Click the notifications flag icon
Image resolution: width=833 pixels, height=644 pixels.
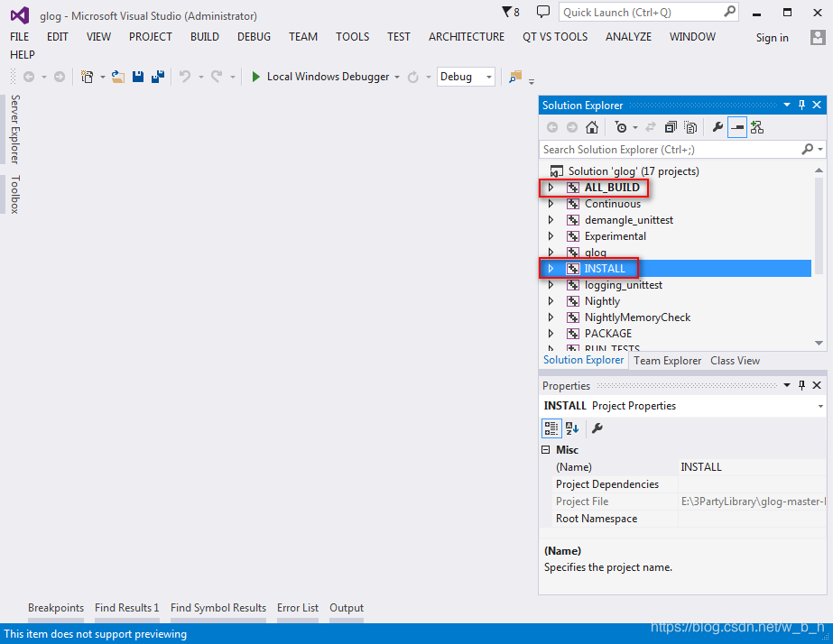pos(511,12)
